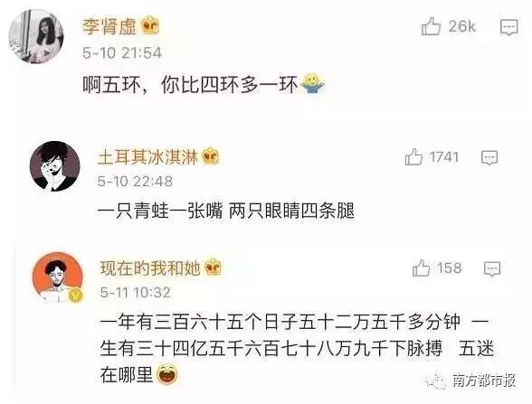The height and width of the screenshot is (404, 532).
Task: Click the 158 like count
Action: (x=449, y=268)
